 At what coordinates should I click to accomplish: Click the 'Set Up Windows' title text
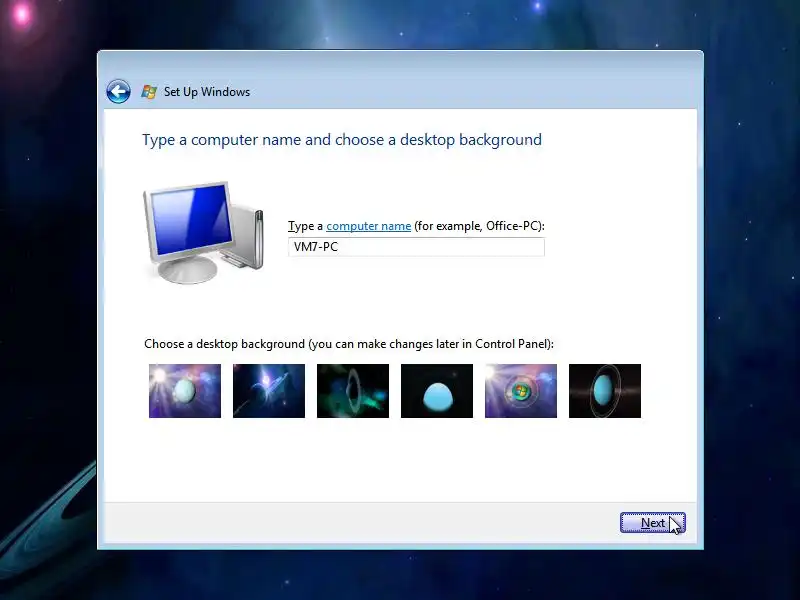[207, 92]
